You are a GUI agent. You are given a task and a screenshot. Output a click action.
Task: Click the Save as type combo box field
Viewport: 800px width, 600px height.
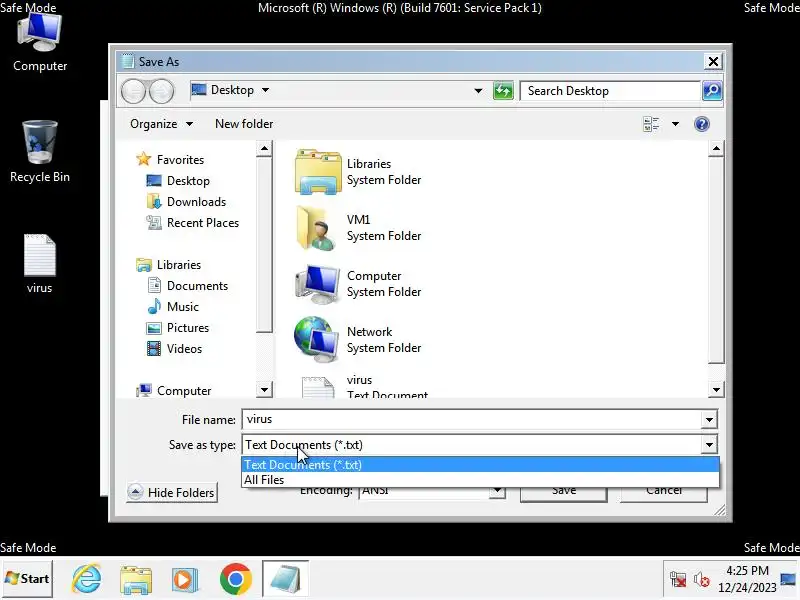[480, 445]
